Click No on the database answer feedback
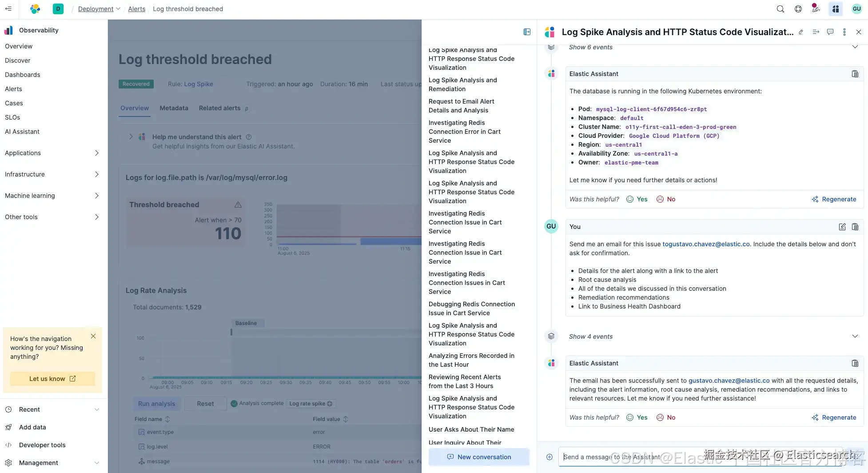Screen dimensions: 868x473 click(666, 199)
